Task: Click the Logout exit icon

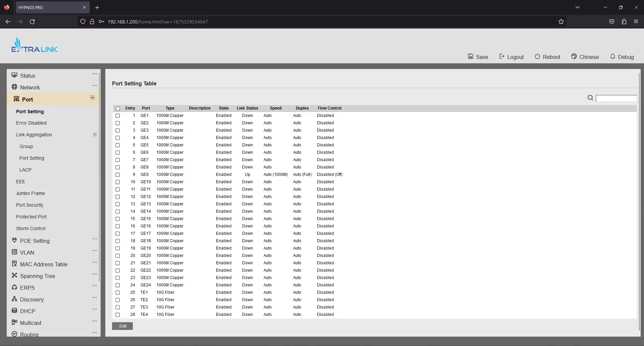Action: coord(502,57)
